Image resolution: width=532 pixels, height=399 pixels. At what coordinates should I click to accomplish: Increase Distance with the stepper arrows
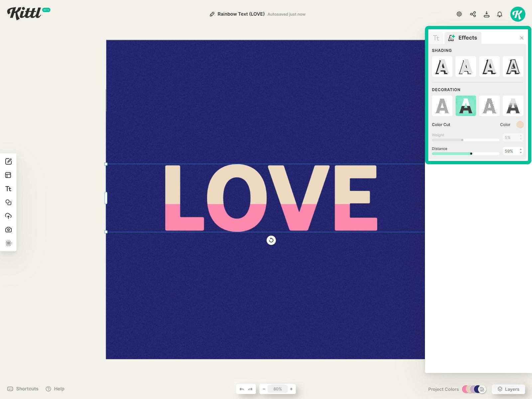pos(521,149)
